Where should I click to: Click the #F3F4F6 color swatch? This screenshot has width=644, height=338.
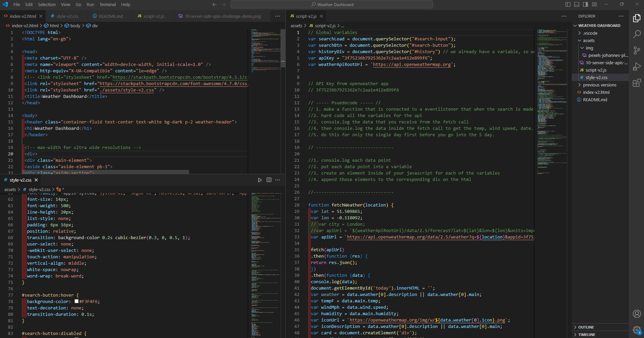[x=76, y=301]
